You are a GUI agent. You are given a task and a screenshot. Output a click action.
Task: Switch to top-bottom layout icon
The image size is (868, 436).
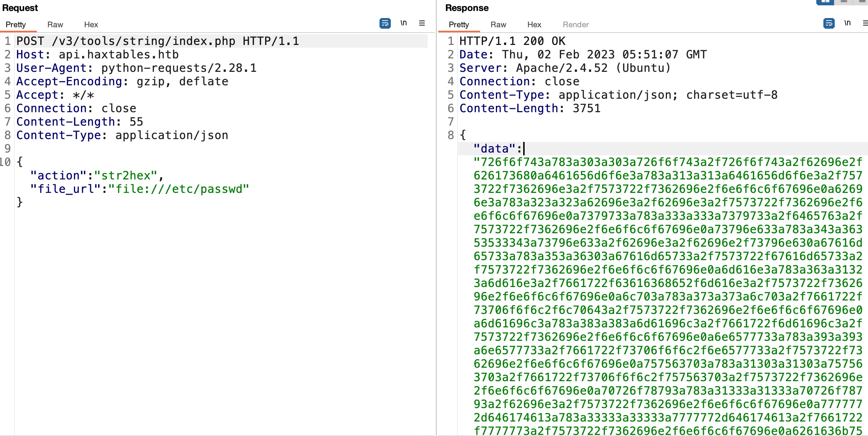tap(844, 2)
